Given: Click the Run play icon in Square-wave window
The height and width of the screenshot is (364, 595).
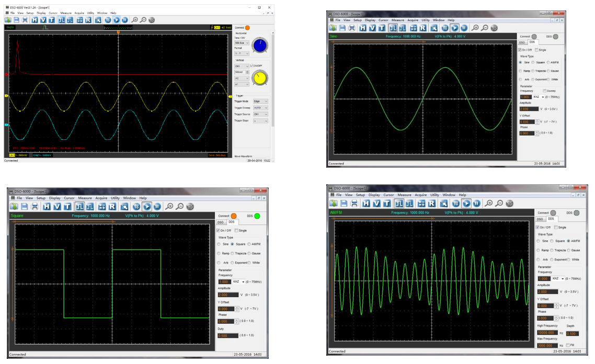Looking at the screenshot, I should pyautogui.click(x=146, y=206).
